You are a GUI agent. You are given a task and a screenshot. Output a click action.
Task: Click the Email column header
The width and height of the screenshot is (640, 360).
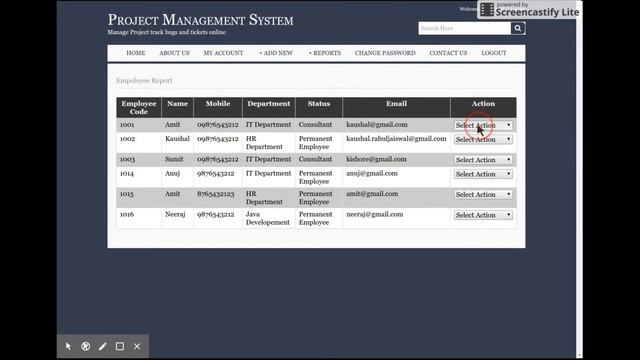[x=396, y=108]
